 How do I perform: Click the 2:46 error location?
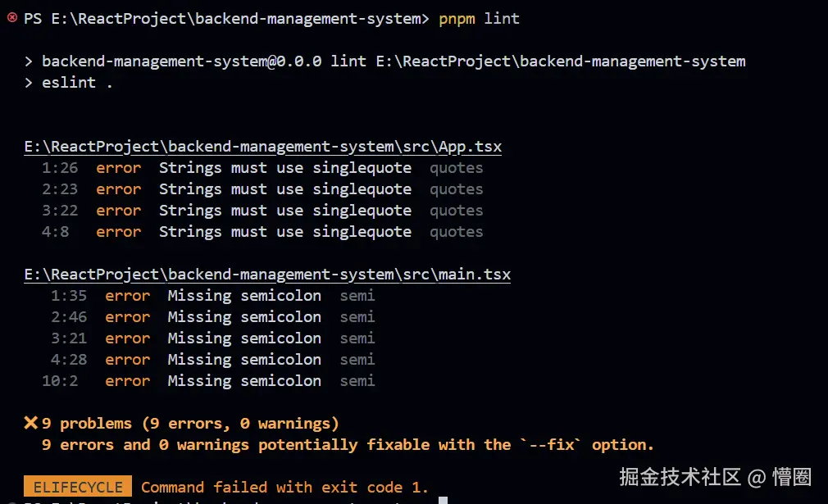pos(69,317)
